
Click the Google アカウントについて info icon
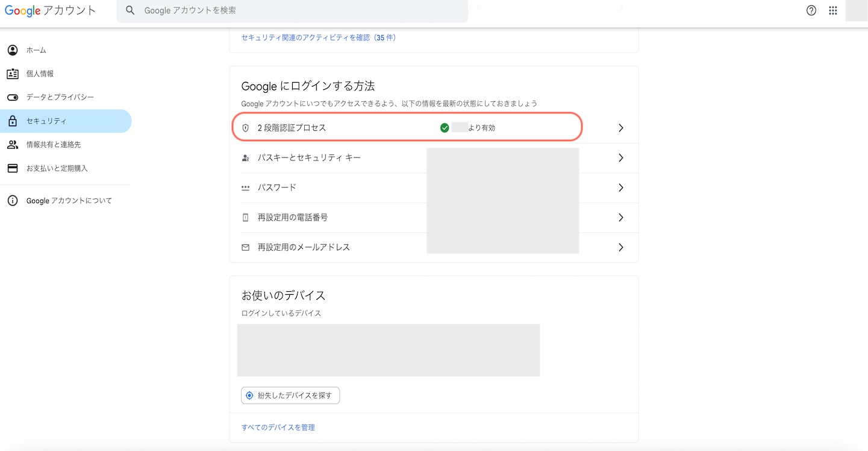click(x=13, y=201)
